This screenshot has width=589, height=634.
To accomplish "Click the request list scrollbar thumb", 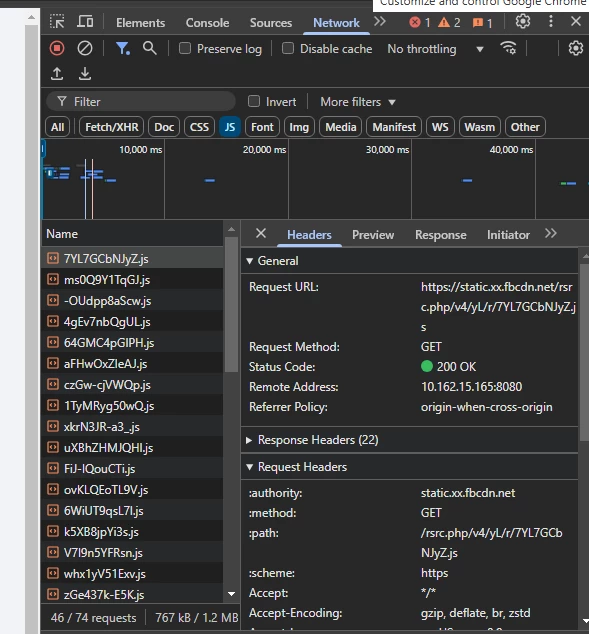I will click(232, 304).
